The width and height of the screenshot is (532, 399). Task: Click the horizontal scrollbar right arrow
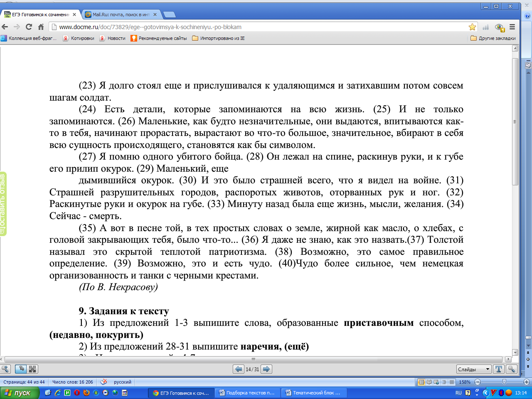coord(508,359)
